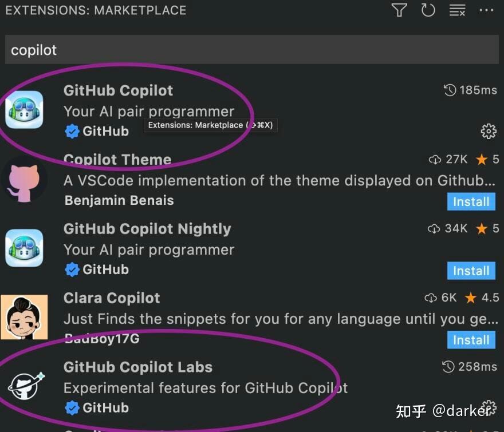504x432 pixels.
Task: Open the GitHub Copilot extension entry
Action: (118, 90)
